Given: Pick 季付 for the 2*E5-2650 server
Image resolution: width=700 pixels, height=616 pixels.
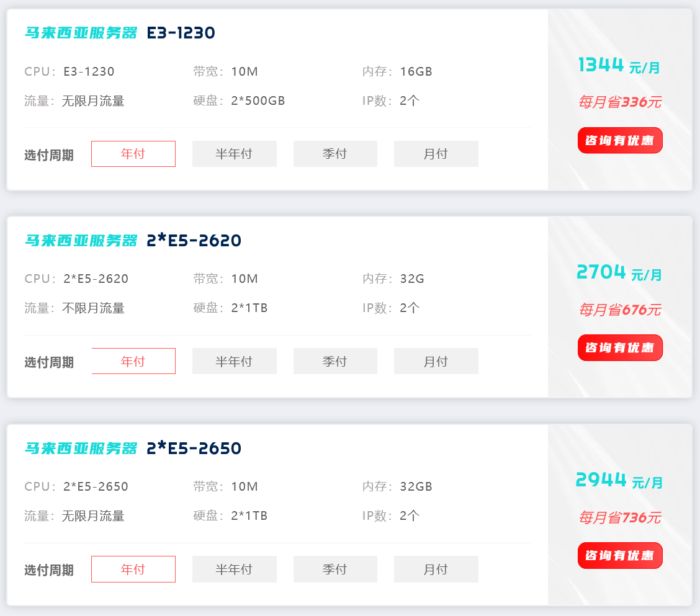Looking at the screenshot, I should [335, 569].
